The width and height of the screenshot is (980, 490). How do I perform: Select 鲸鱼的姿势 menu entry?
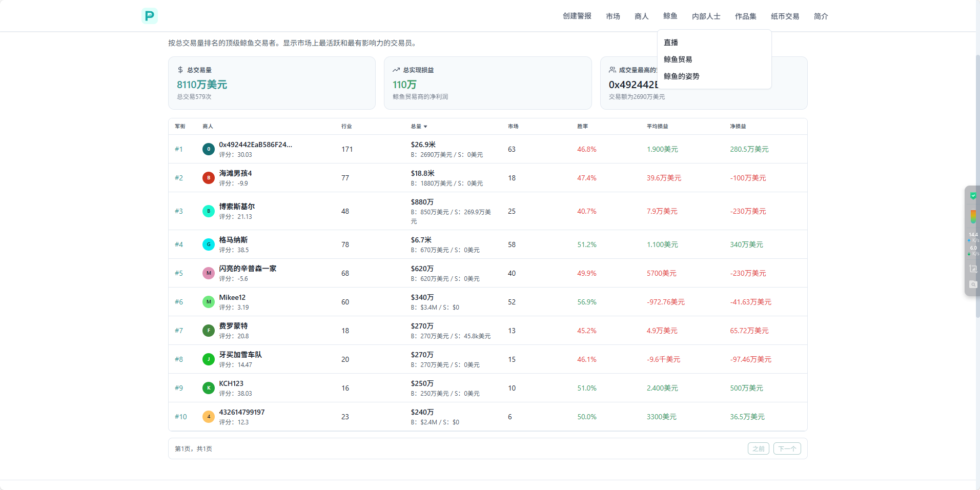coord(681,76)
